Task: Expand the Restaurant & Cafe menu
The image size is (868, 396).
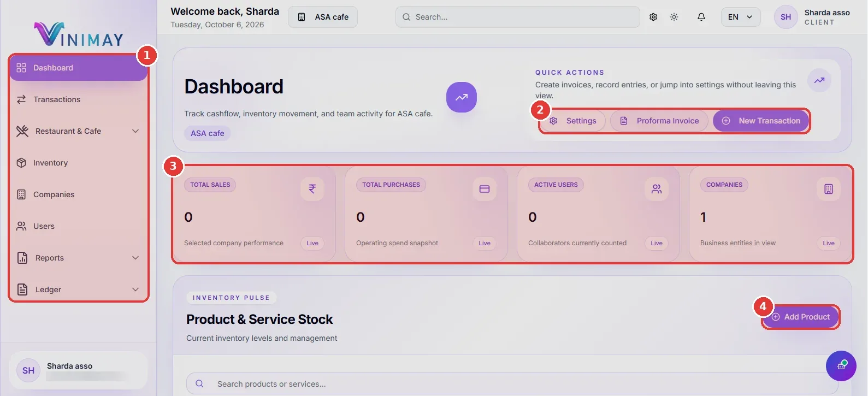Action: (79, 131)
